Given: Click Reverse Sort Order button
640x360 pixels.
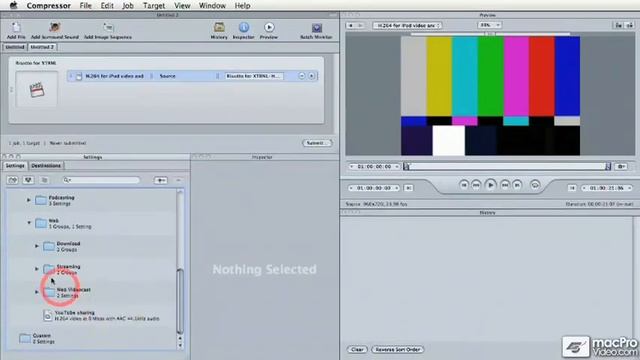Looking at the screenshot, I should (398, 349).
